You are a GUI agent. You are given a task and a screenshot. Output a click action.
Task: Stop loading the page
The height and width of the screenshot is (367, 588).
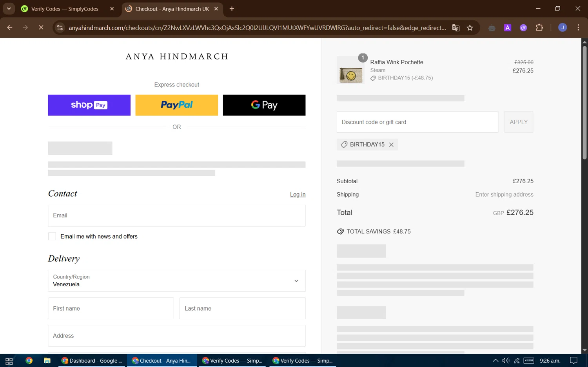(41, 28)
